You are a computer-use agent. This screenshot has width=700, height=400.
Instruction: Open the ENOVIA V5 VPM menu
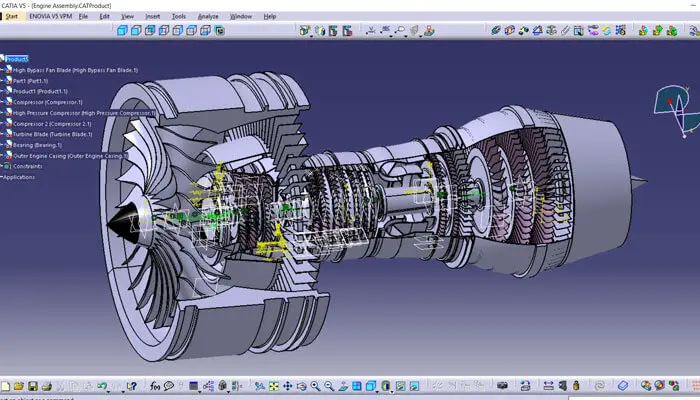(x=50, y=16)
